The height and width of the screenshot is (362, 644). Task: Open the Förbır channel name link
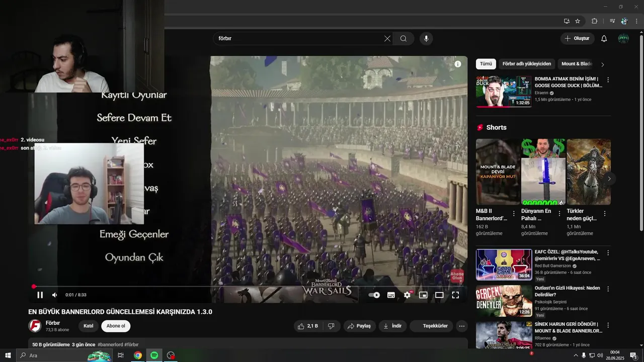point(53,323)
